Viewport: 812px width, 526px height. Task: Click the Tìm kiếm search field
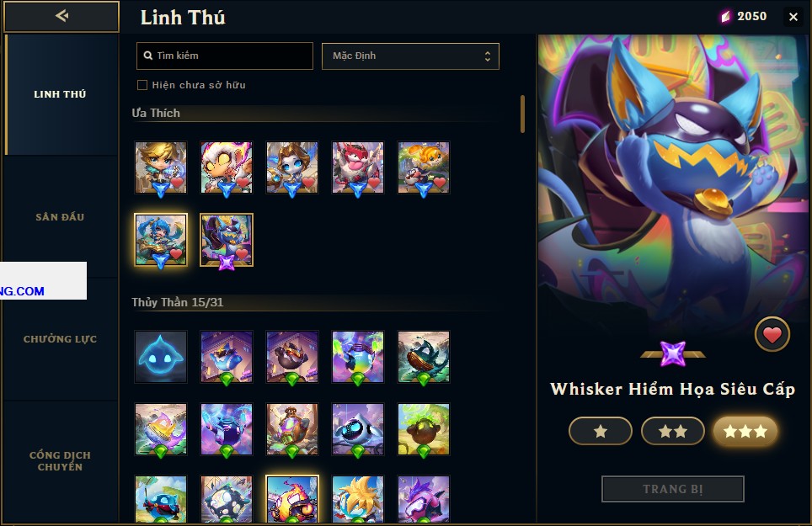(x=225, y=56)
